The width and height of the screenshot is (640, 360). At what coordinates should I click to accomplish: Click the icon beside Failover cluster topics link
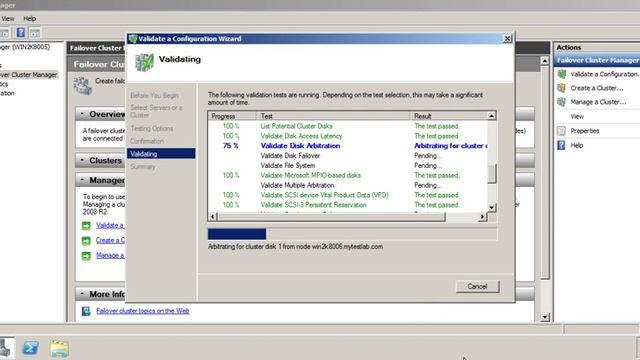[86, 311]
